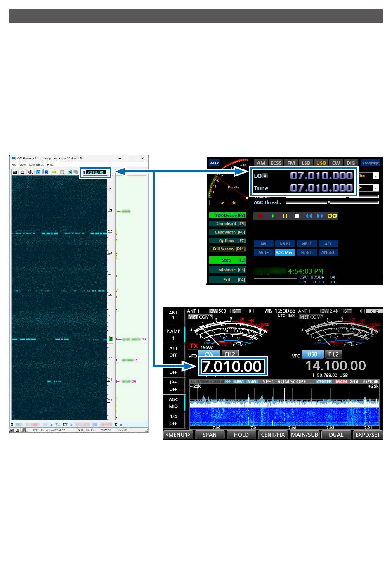Click 'Decoders: 87 of 87' in the status bar

[53, 430]
